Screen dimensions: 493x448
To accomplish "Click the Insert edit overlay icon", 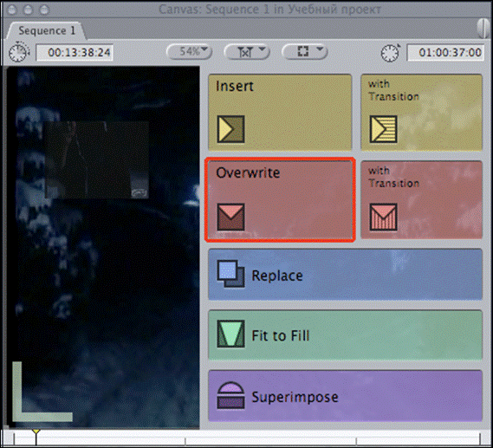I will tap(230, 129).
